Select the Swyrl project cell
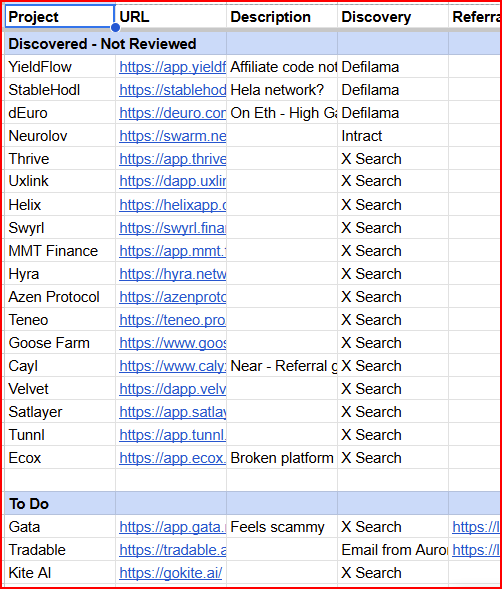The image size is (502, 589). [60, 228]
